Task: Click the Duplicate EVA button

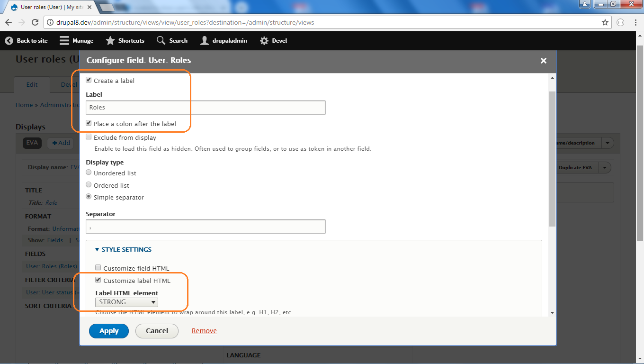Action: 575,168
